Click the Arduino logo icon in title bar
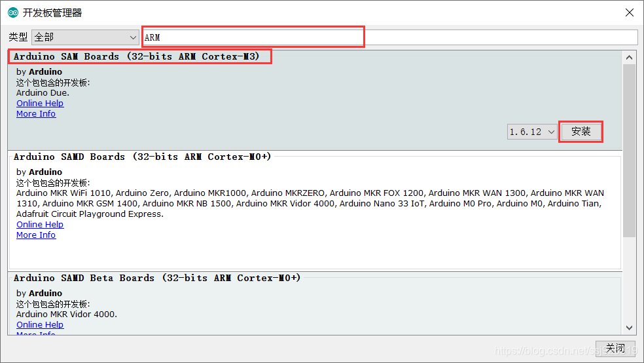 13,12
